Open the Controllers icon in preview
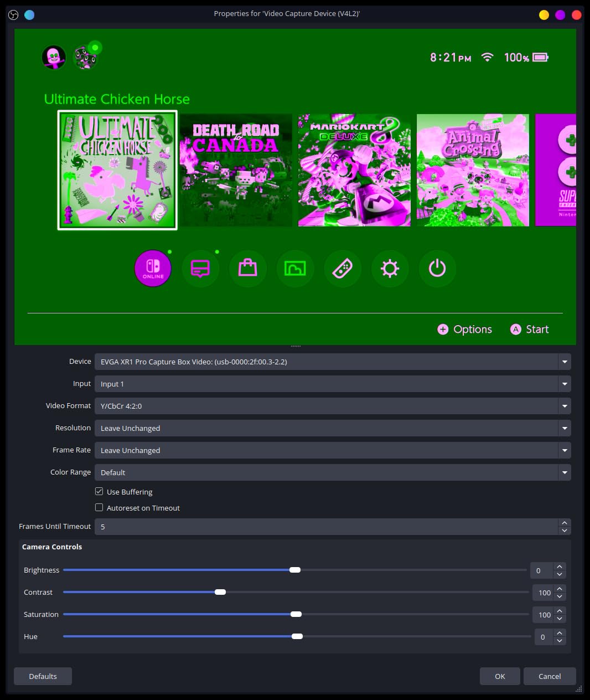The width and height of the screenshot is (590, 700). pyautogui.click(x=343, y=269)
